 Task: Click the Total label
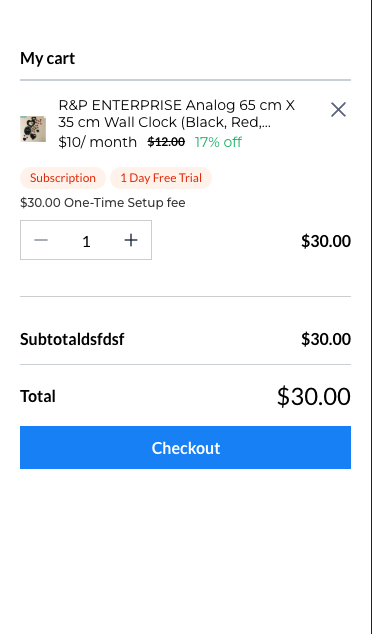tap(38, 396)
